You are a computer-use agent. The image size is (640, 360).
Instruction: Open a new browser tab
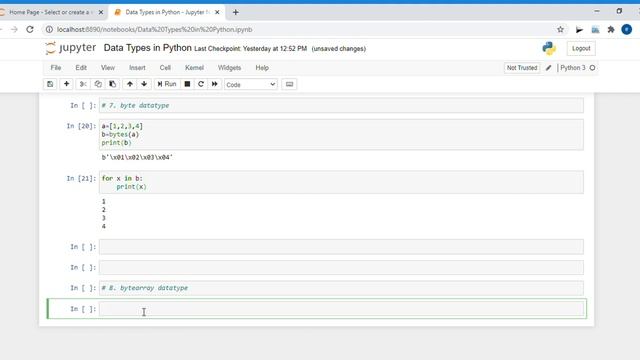pyautogui.click(x=236, y=12)
